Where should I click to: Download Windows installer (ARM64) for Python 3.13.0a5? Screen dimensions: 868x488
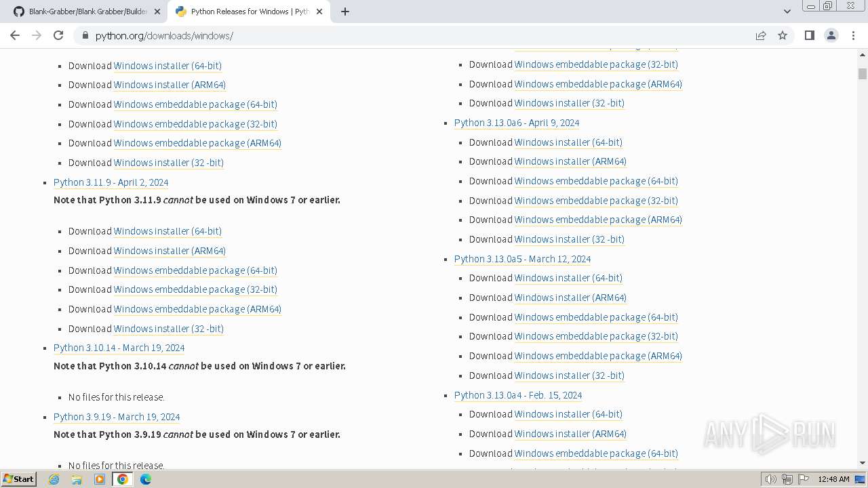click(570, 298)
